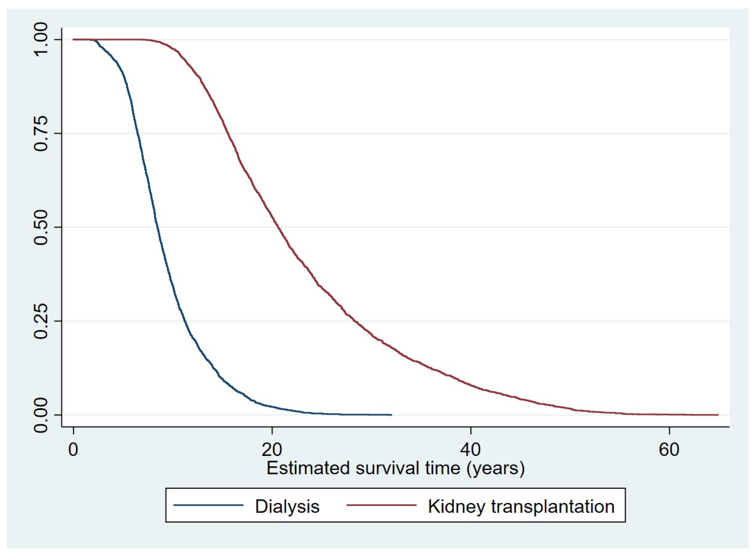This screenshot has width=756, height=556.
Task: Click where the blue curve crosses the 0.50 gridline
Action: tap(157, 227)
